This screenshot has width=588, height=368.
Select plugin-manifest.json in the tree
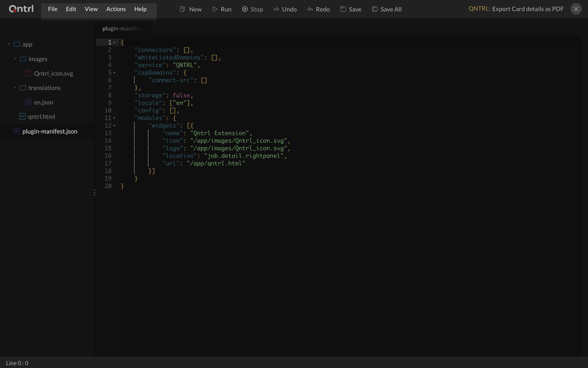click(x=50, y=131)
